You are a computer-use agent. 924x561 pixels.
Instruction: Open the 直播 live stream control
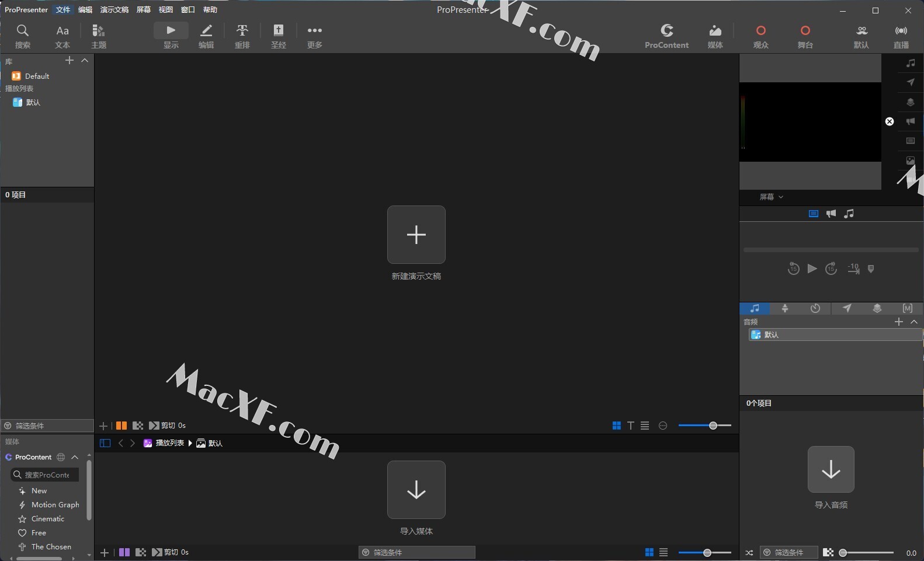click(x=901, y=36)
